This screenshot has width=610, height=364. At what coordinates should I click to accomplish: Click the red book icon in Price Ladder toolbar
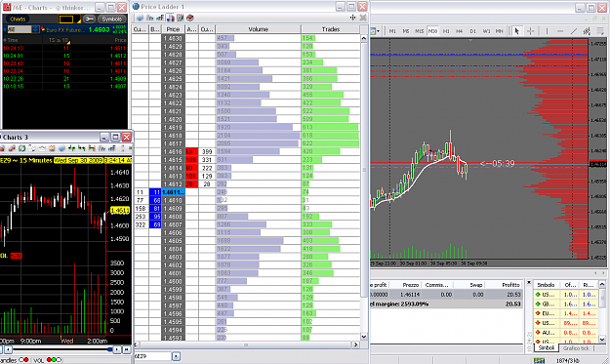(x=190, y=18)
